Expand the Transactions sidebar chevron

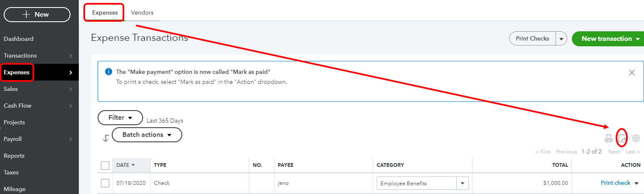tap(71, 55)
